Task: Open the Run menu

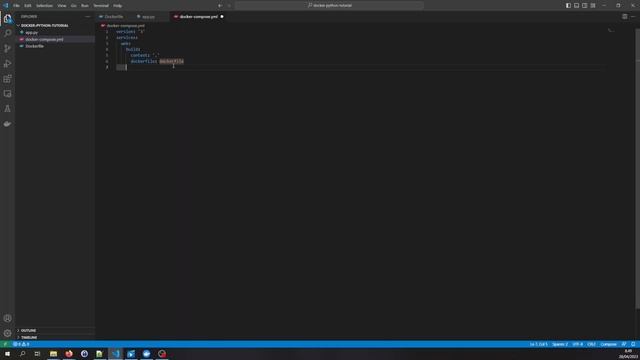Action: (84, 6)
